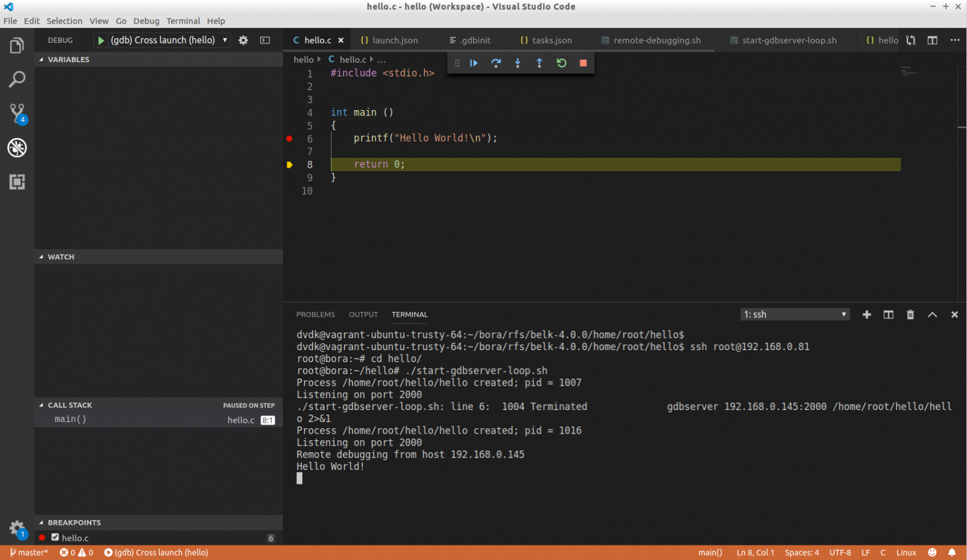The width and height of the screenshot is (967, 560).
Task: Restart the debugging session
Action: click(561, 63)
